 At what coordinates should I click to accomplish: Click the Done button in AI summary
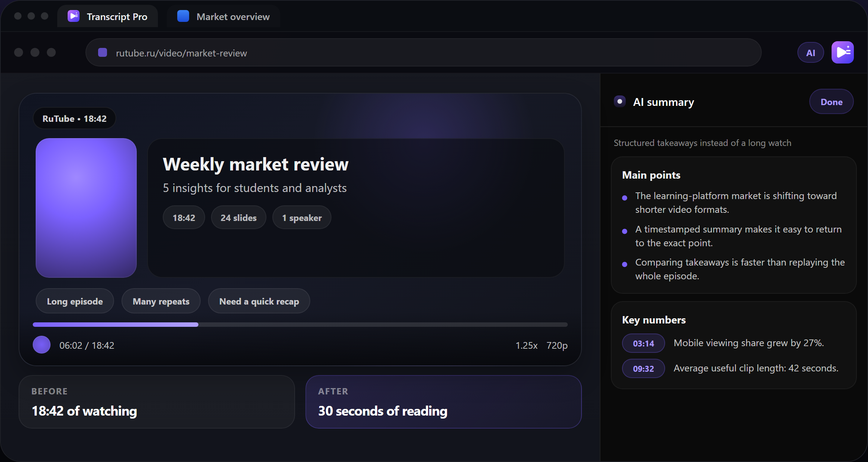(x=831, y=102)
